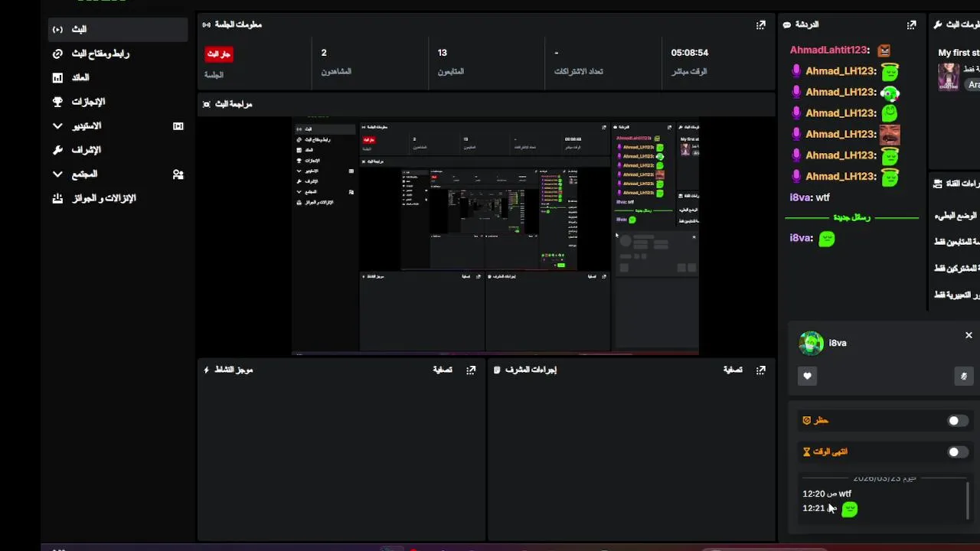This screenshot has height=551, width=980.
Task: Select للمشتركين فقط subscribers-only channel action
Action: (956, 268)
